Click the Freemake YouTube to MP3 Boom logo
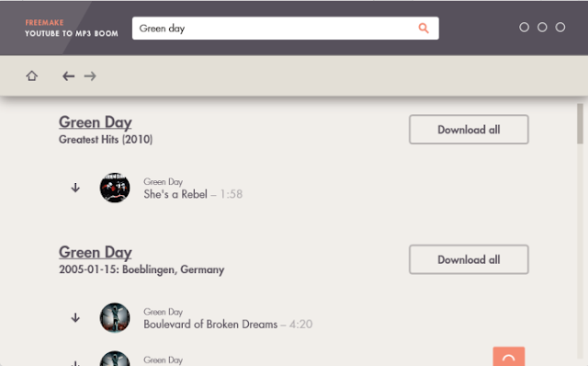The image size is (588, 366). [72, 29]
